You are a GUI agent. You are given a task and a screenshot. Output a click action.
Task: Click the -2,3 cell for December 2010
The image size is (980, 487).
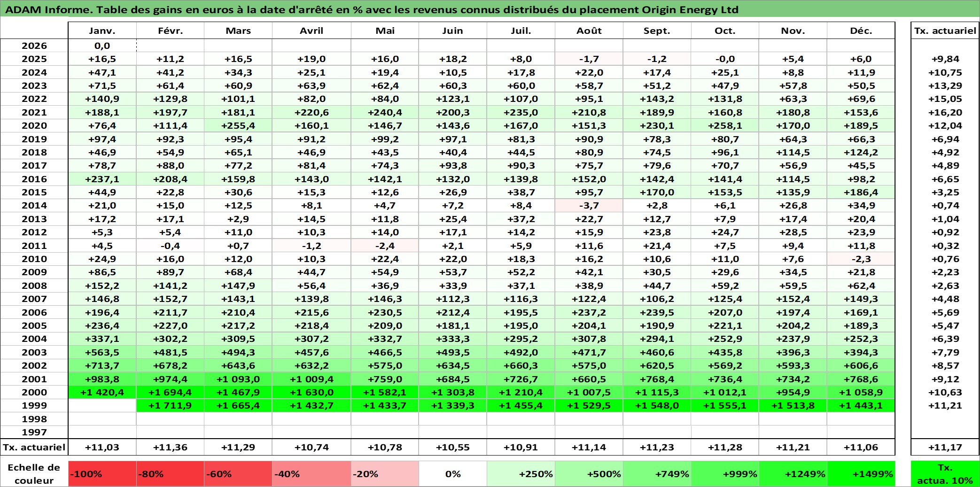861,259
